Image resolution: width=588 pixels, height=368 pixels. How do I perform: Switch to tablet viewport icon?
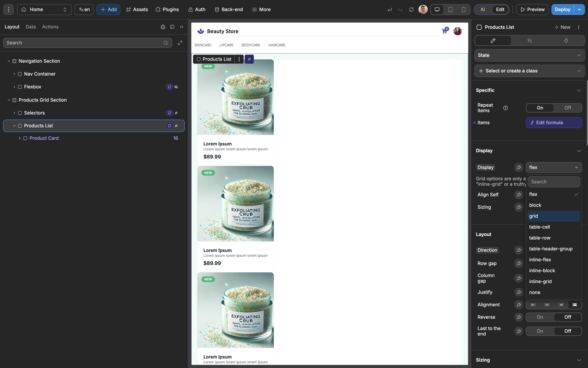(x=450, y=10)
